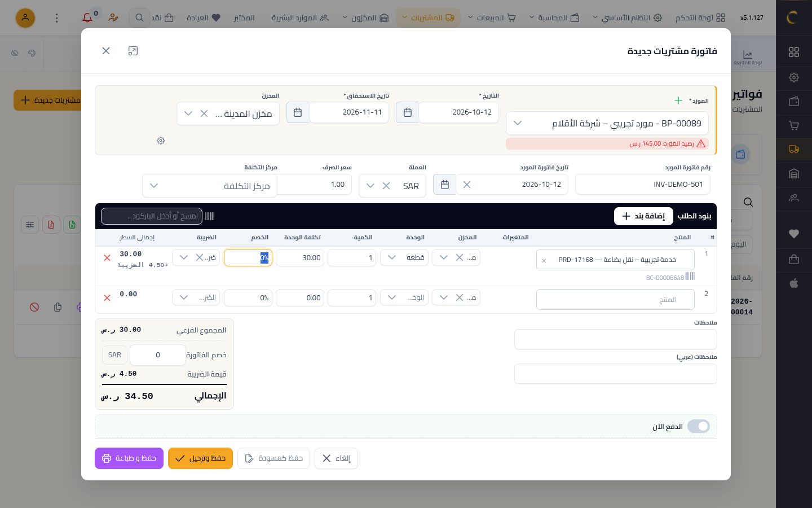Open Accounting menu in top navigation
The image size is (812, 508).
(x=554, y=18)
